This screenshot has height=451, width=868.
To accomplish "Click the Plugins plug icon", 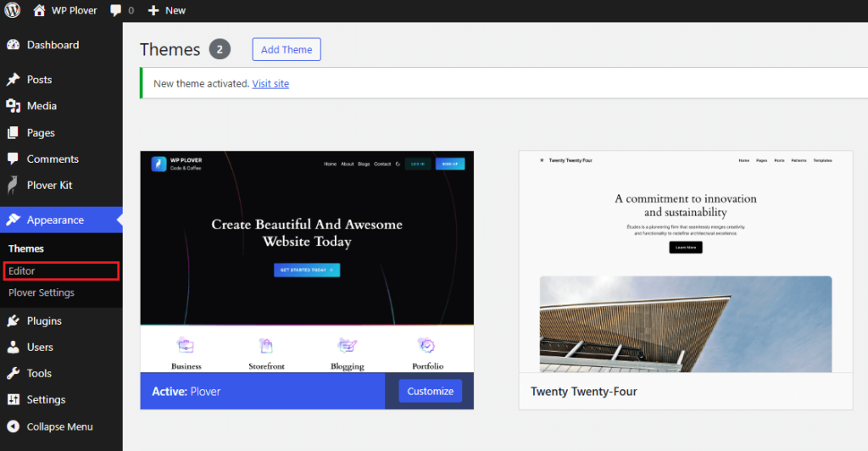I will [x=13, y=321].
